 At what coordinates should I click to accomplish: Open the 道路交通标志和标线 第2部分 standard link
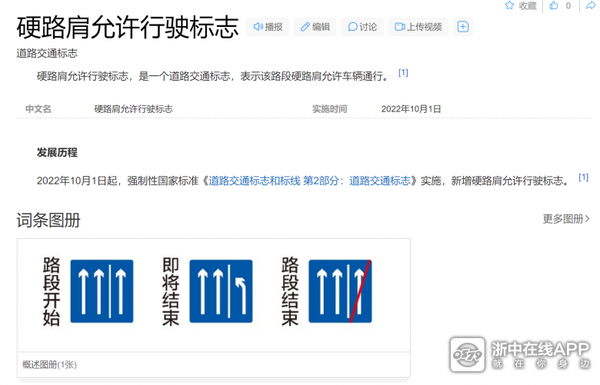point(309,181)
